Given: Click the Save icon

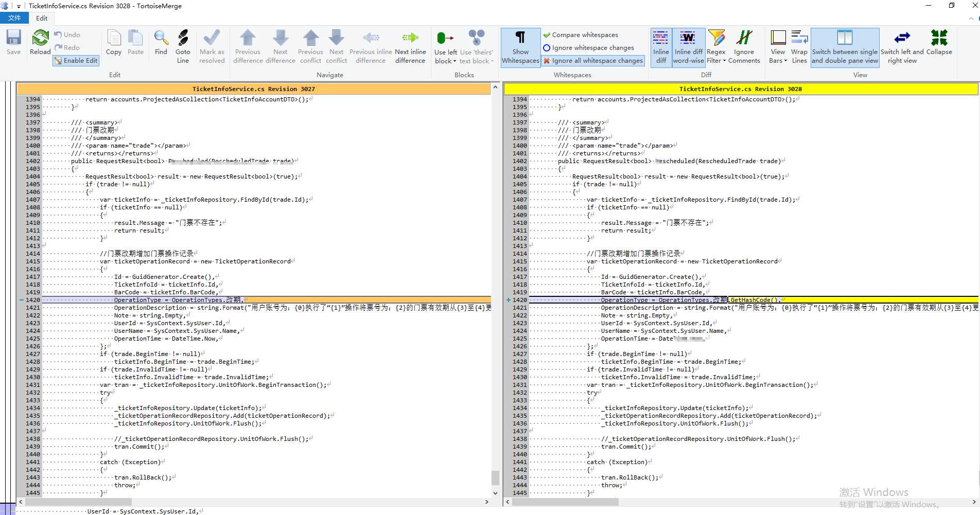Looking at the screenshot, I should point(13,43).
